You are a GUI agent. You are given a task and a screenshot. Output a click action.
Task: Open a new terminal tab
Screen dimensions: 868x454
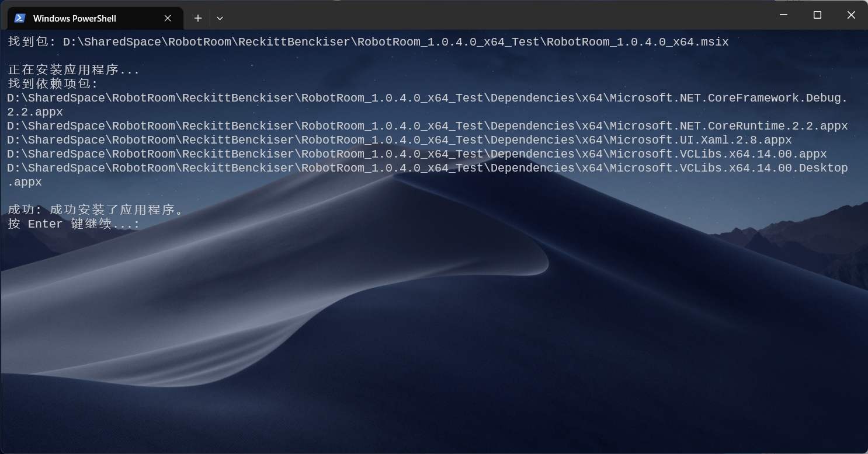click(x=198, y=18)
